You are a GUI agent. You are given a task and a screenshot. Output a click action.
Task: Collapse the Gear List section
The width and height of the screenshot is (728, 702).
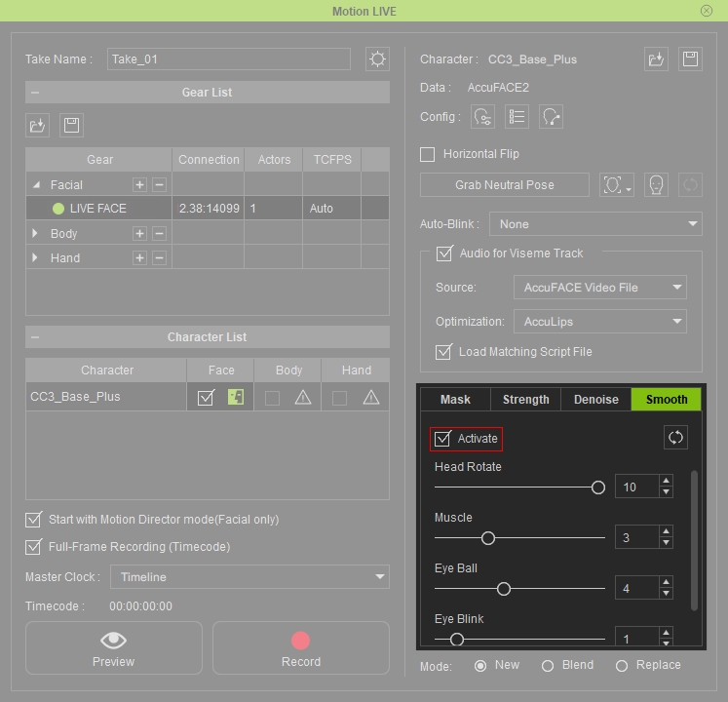[x=35, y=93]
